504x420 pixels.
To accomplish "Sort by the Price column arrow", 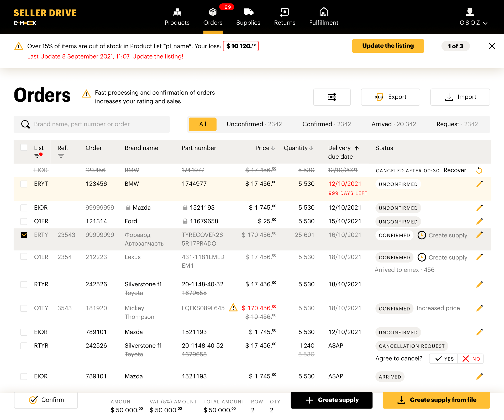I will (273, 148).
